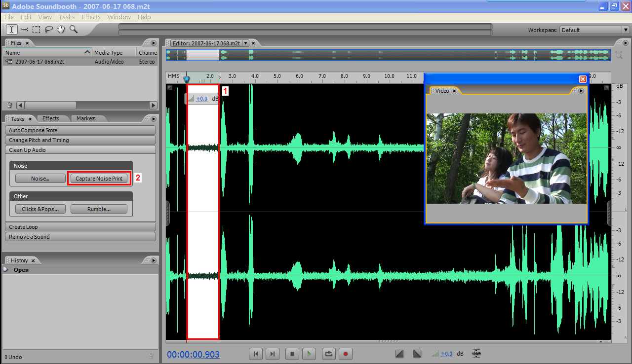
Task: Click the Rumble... button
Action: pos(99,209)
